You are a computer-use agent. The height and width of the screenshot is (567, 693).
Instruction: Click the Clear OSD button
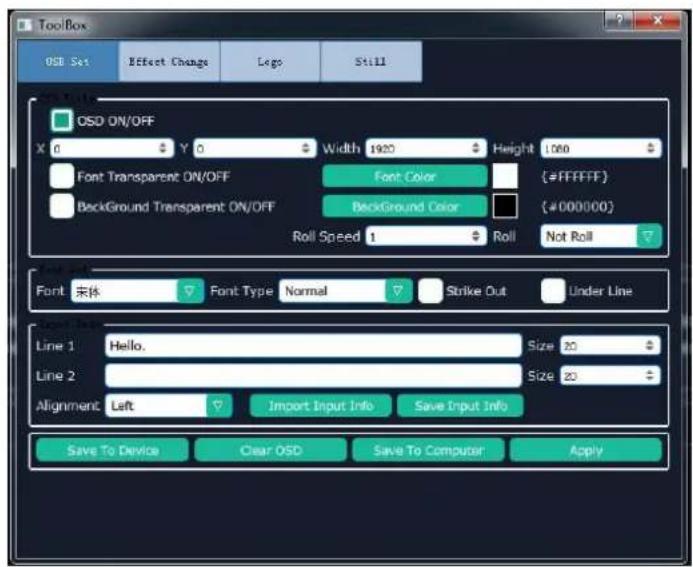270,450
